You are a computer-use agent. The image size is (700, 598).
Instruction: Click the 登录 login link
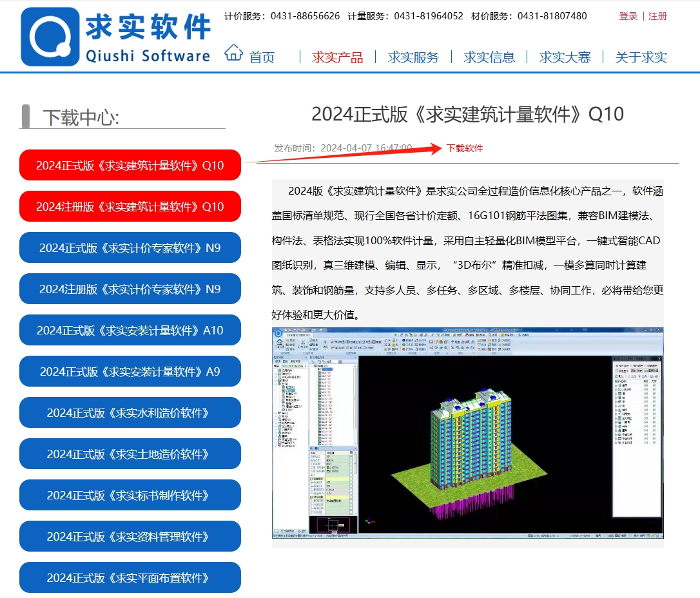[628, 16]
